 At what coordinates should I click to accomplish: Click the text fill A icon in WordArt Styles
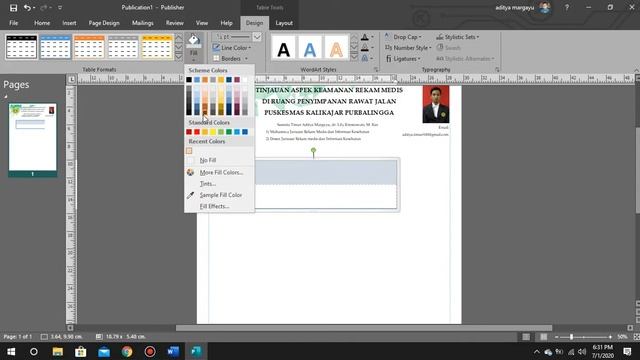[x=364, y=37]
